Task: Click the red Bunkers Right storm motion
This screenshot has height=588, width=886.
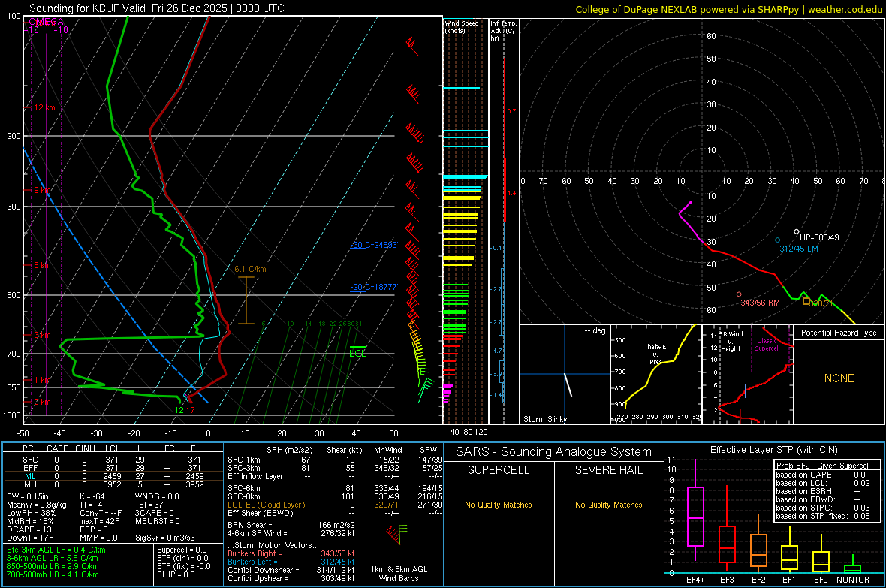Action: [x=291, y=553]
